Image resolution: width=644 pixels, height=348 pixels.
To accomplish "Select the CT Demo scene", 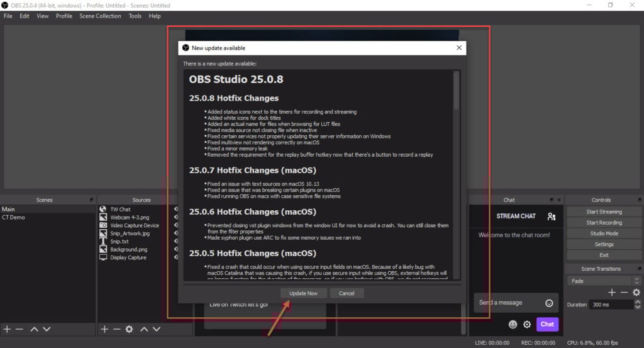I will click(48, 217).
